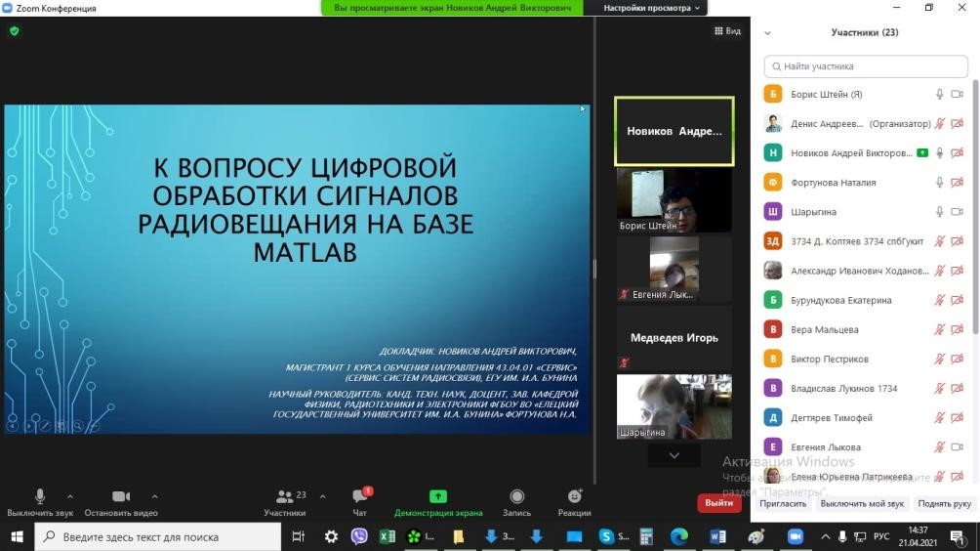Image resolution: width=980 pixels, height=551 pixels.
Task: Select Евгения Лык... video thumbnail
Action: pyautogui.click(x=674, y=269)
